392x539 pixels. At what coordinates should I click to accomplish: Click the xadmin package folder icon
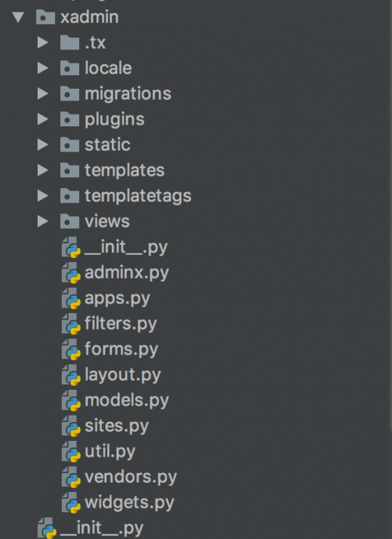pos(45,16)
